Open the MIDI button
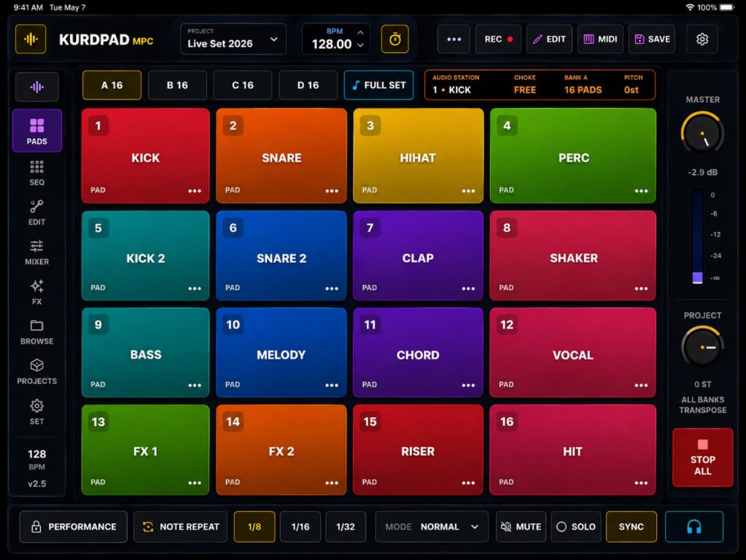 [x=600, y=39]
